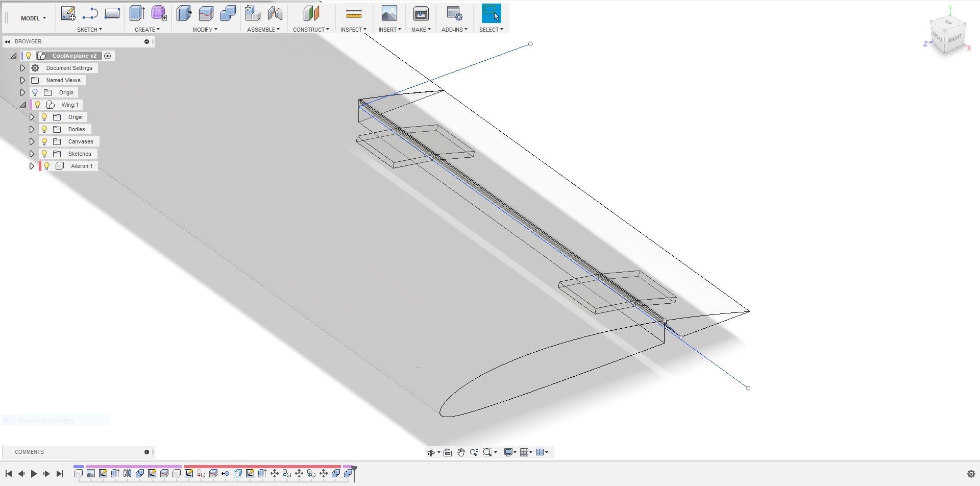The image size is (980, 486).
Task: Click the 3D Print make icon
Action: point(421,13)
